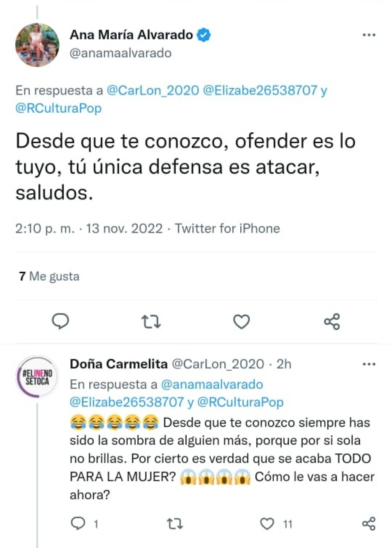Visit @CarLon_2020 mention in top reply line

[153, 90]
